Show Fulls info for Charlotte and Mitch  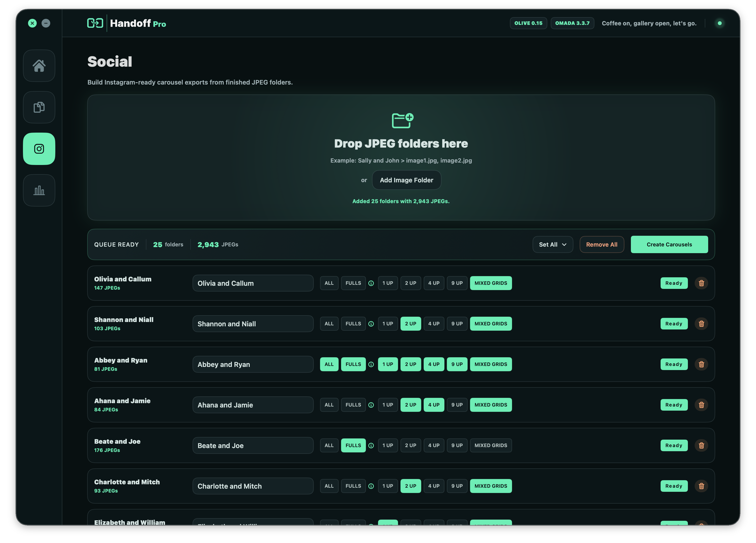[371, 486]
